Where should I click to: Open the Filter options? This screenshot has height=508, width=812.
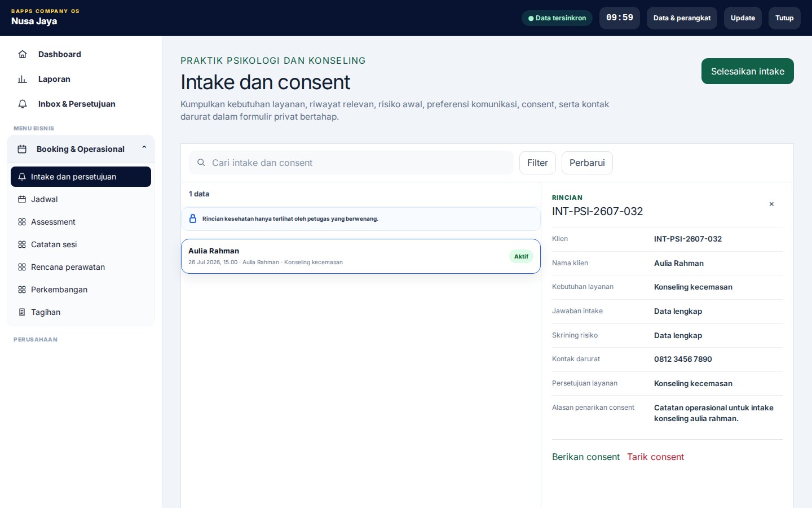click(x=537, y=163)
